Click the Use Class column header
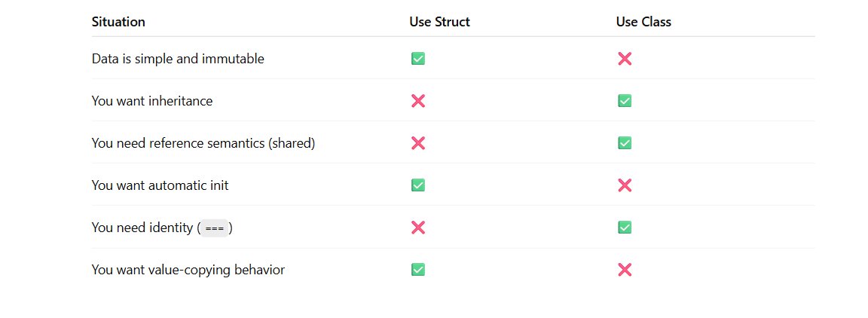Image resolution: width=868 pixels, height=318 pixels. tap(643, 22)
